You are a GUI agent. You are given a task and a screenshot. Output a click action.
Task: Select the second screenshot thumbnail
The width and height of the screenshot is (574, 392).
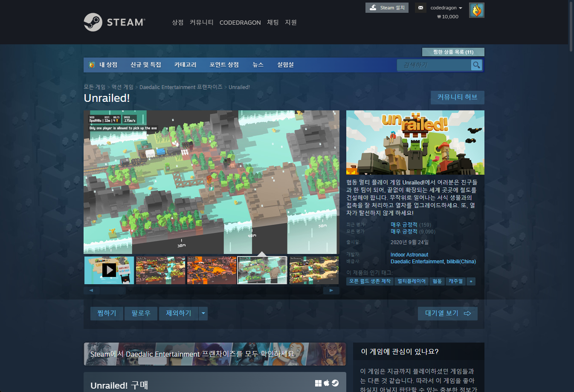coord(160,270)
